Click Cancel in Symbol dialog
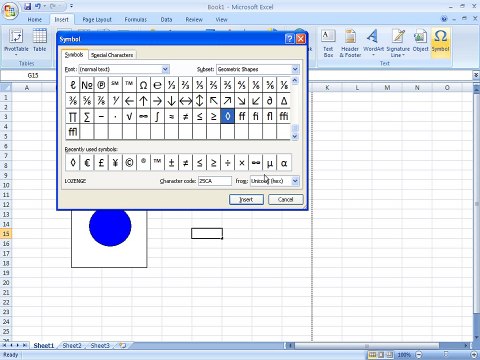 [286, 199]
